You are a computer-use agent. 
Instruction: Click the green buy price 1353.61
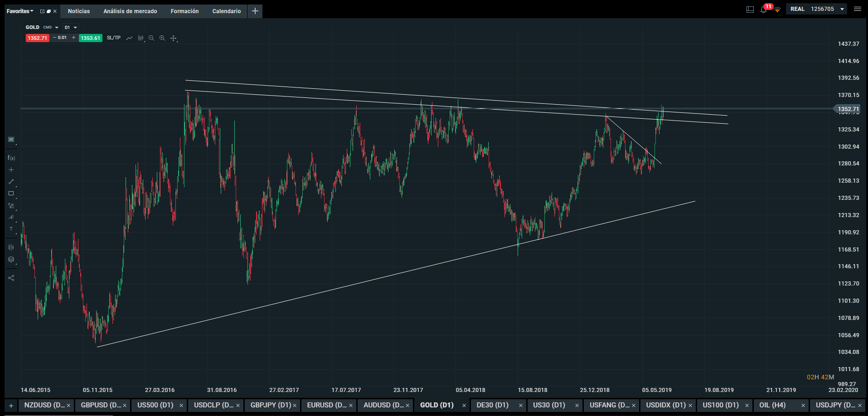91,38
